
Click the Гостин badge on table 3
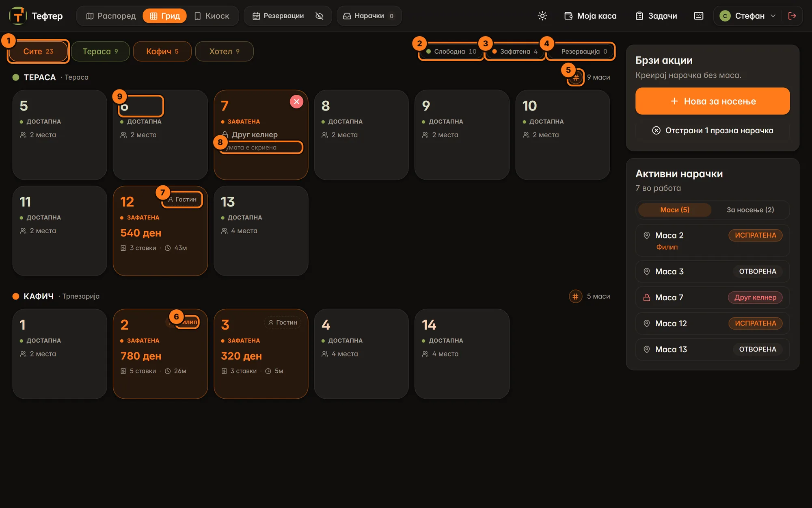point(283,323)
